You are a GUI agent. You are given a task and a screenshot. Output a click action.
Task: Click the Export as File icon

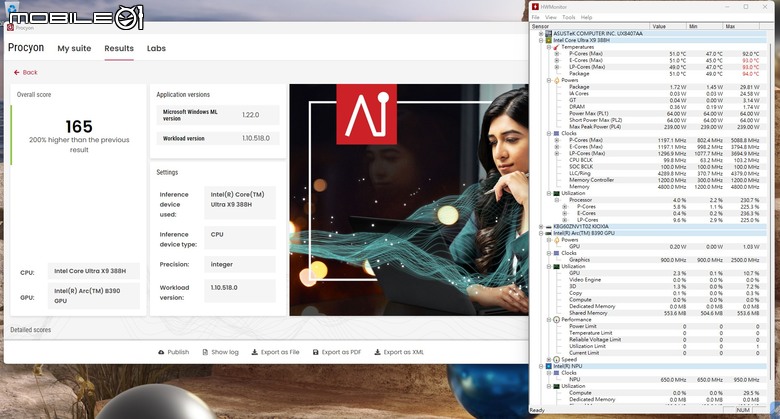click(x=254, y=352)
